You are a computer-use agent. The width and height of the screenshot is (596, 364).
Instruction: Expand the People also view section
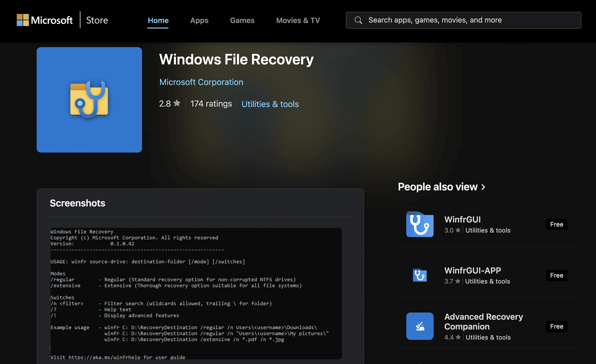(x=441, y=187)
